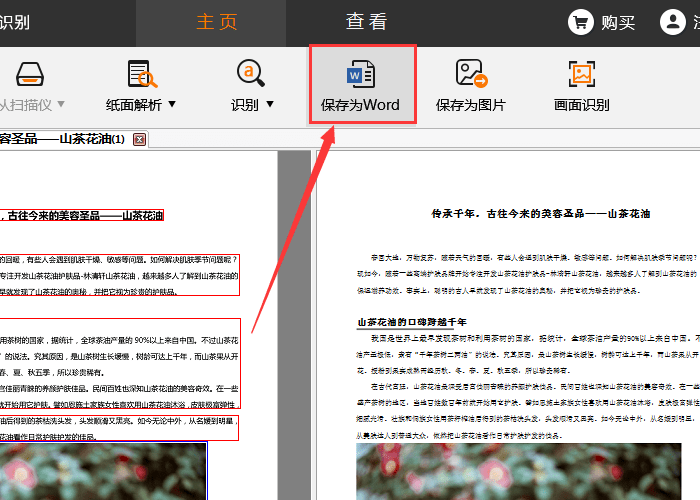Viewport: 700px width, 500px height.
Task: Close the 山茶花油(1) document tab
Action: (140, 140)
